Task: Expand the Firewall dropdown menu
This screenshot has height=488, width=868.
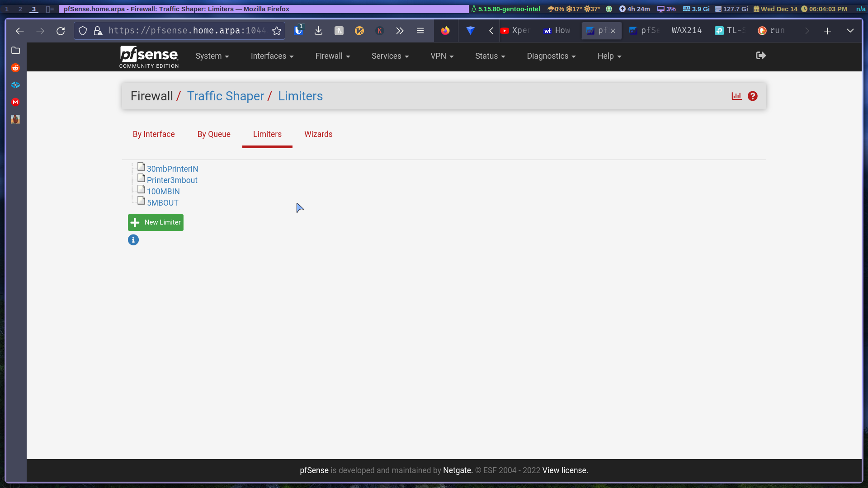Action: [x=332, y=56]
